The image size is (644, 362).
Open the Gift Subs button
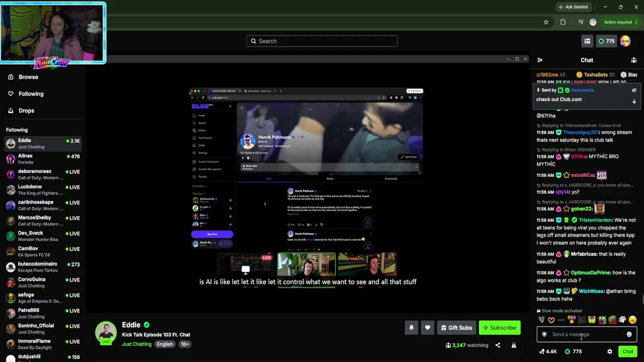[456, 328]
